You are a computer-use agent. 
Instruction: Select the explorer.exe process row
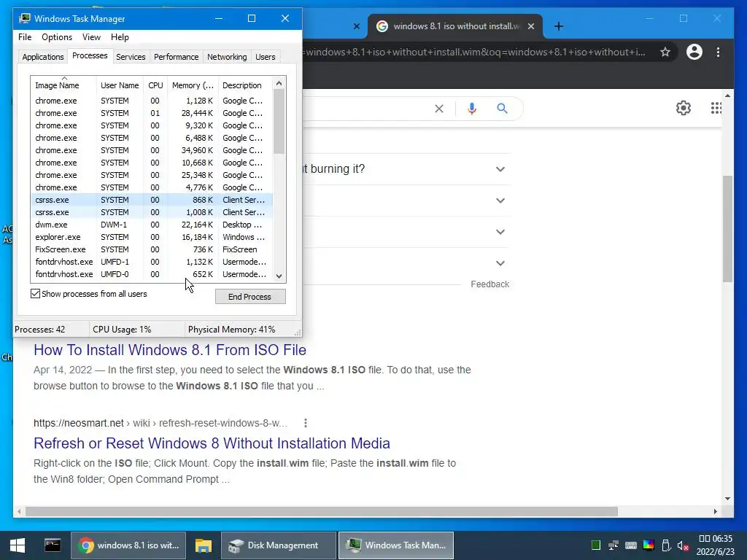click(152, 237)
